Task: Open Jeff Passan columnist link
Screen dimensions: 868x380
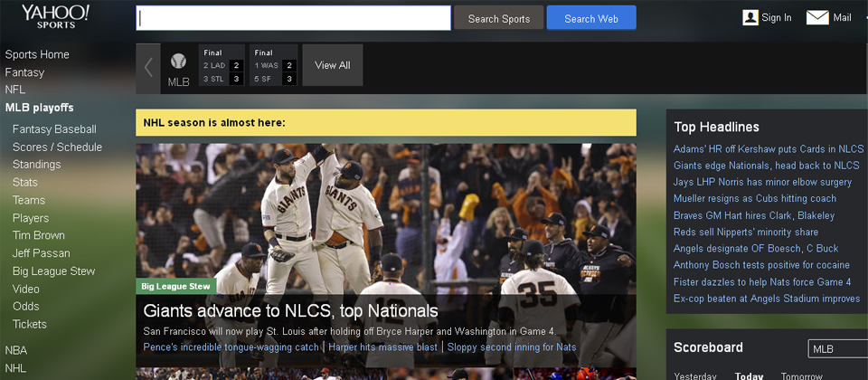Action: (x=42, y=253)
